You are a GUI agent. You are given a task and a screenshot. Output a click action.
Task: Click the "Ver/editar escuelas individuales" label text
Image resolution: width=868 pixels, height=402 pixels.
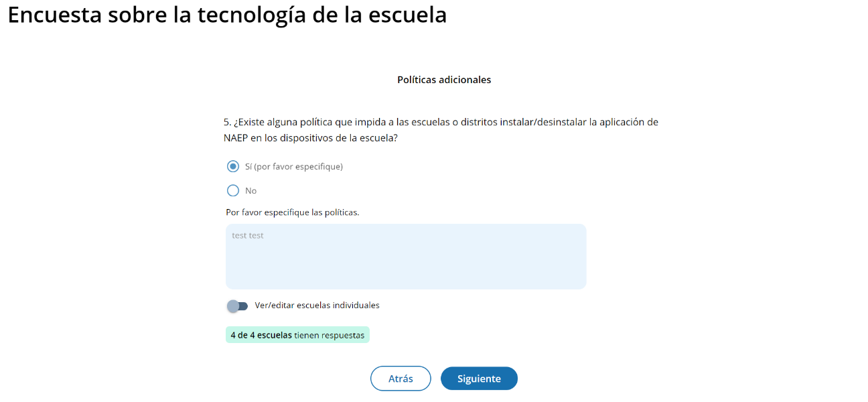(317, 306)
